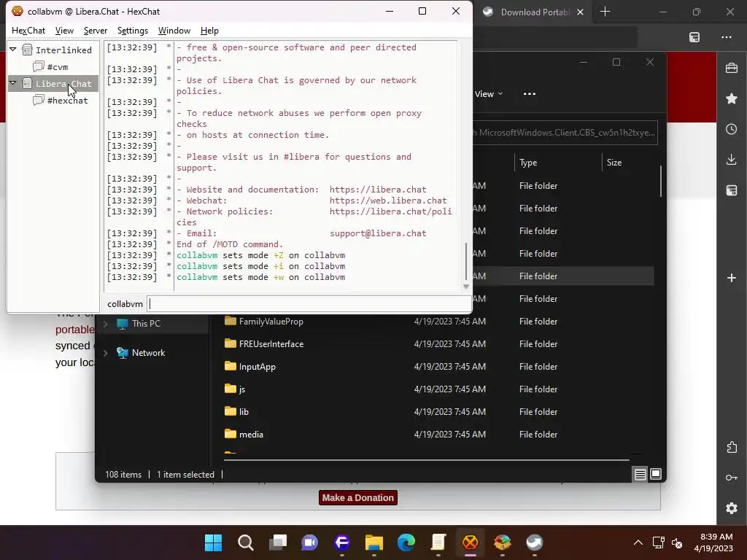Click the File Explorer address path field

click(565, 133)
